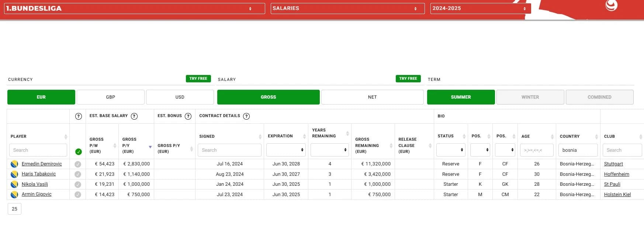Select EUR currency
The width and height of the screenshot is (644, 226).
(41, 97)
